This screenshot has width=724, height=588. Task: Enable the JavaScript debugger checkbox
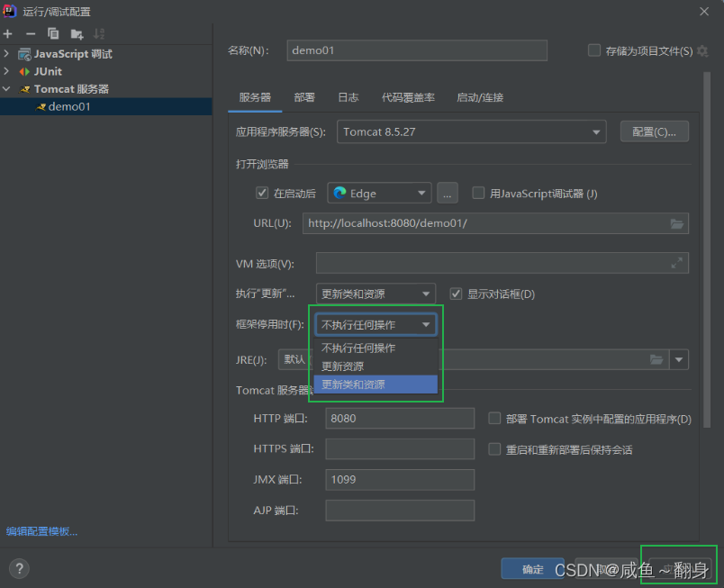pos(478,193)
